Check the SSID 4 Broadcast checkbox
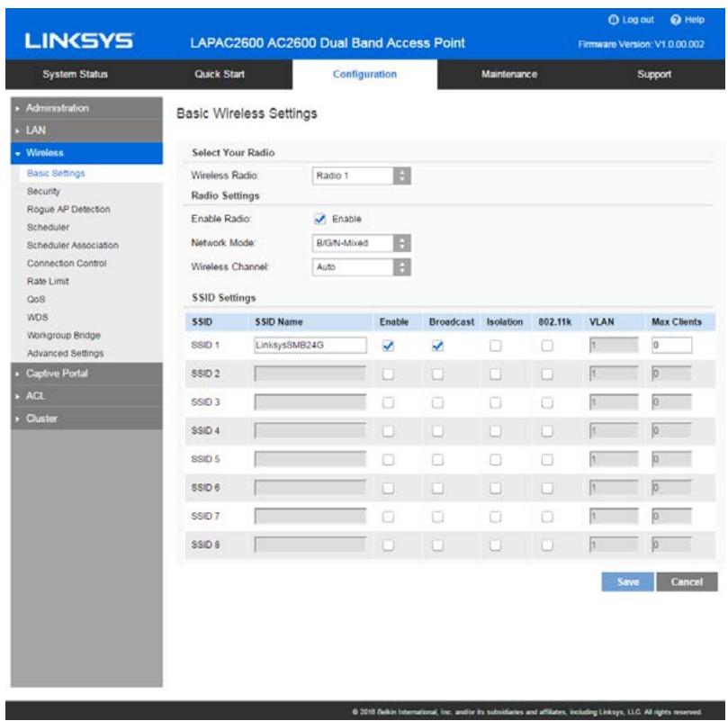This screenshot has height=721, width=728. [437, 431]
